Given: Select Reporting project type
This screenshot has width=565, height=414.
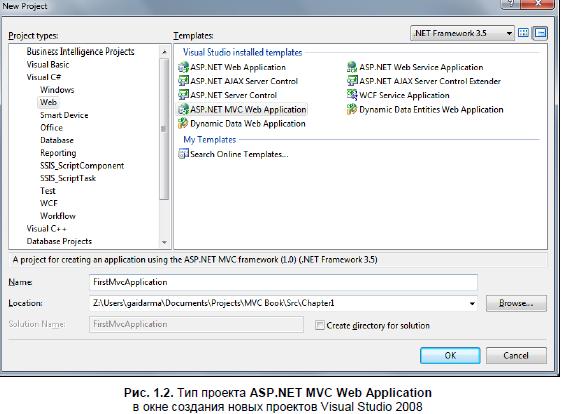Looking at the screenshot, I should [x=58, y=153].
